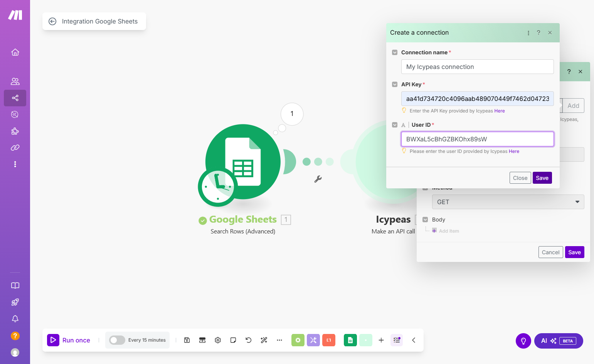Click the orange Text parser brackets tile
This screenshot has height=364, width=594.
[329, 340]
